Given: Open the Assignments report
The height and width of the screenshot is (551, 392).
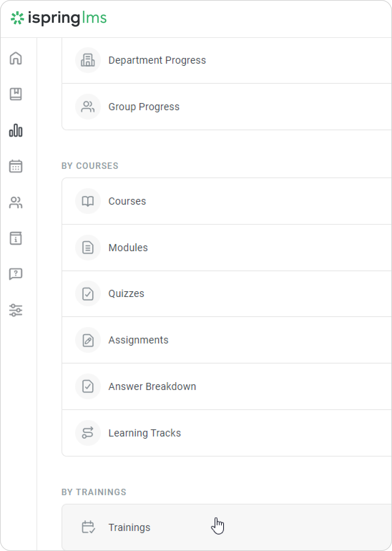Looking at the screenshot, I should [138, 340].
